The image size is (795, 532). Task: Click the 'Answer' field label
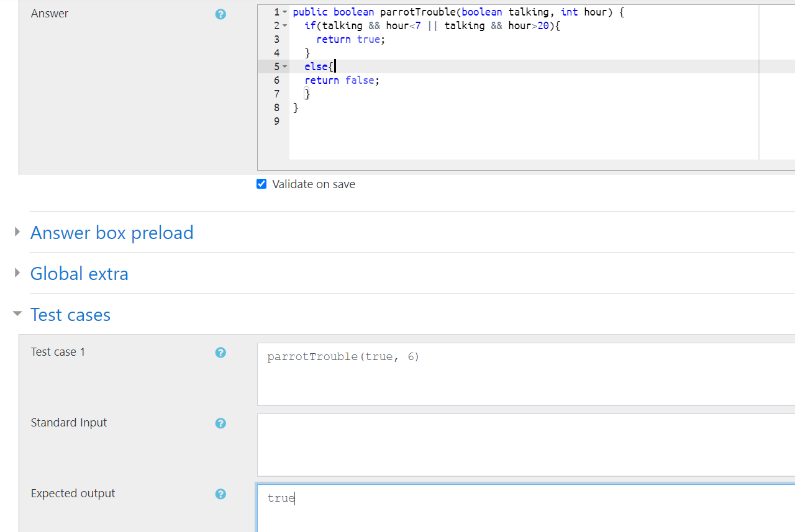coord(50,14)
